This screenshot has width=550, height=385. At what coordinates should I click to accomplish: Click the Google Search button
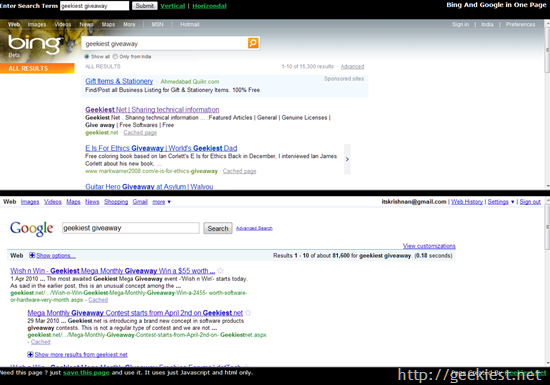tap(218, 228)
